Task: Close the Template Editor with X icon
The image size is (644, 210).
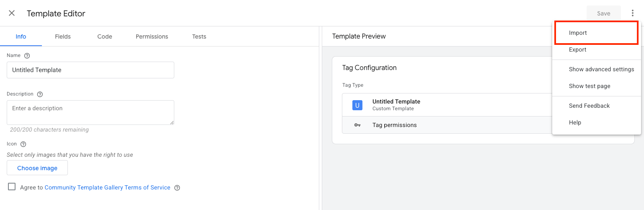Action: [12, 13]
